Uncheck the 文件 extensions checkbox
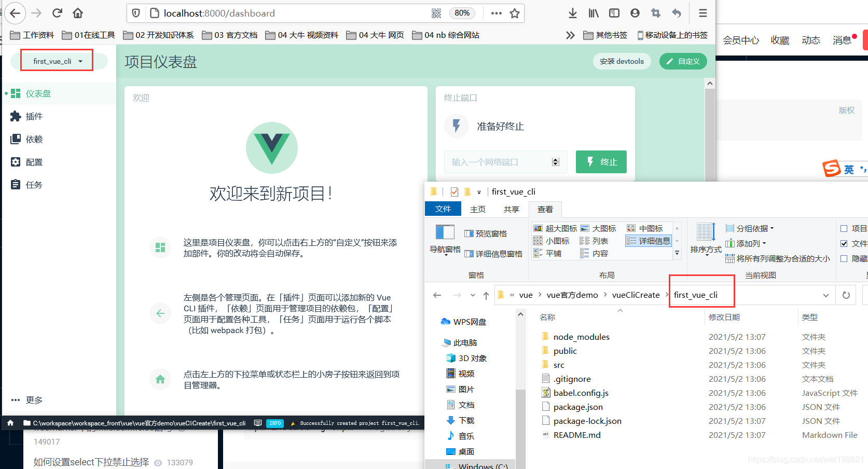 click(x=844, y=243)
